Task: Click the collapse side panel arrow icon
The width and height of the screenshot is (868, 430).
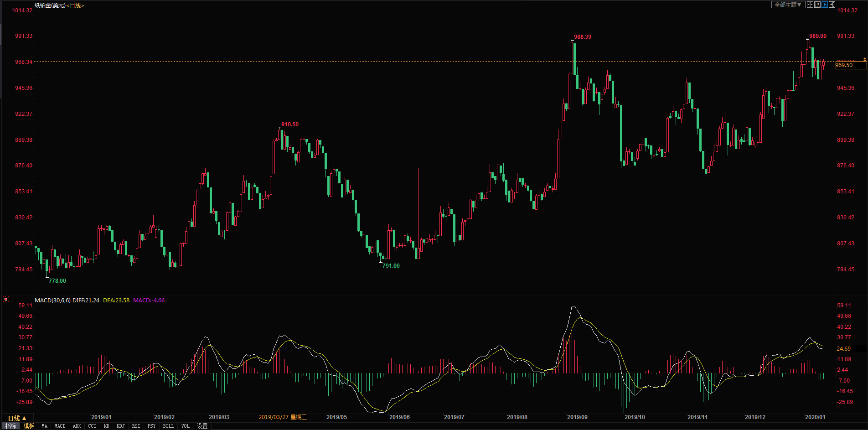Action: pyautogui.click(x=832, y=5)
